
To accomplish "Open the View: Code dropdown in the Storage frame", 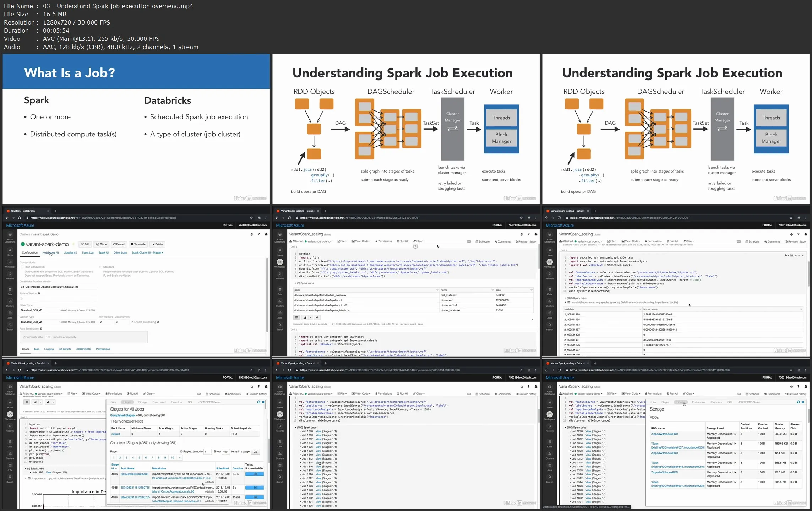I will pos(631,393).
